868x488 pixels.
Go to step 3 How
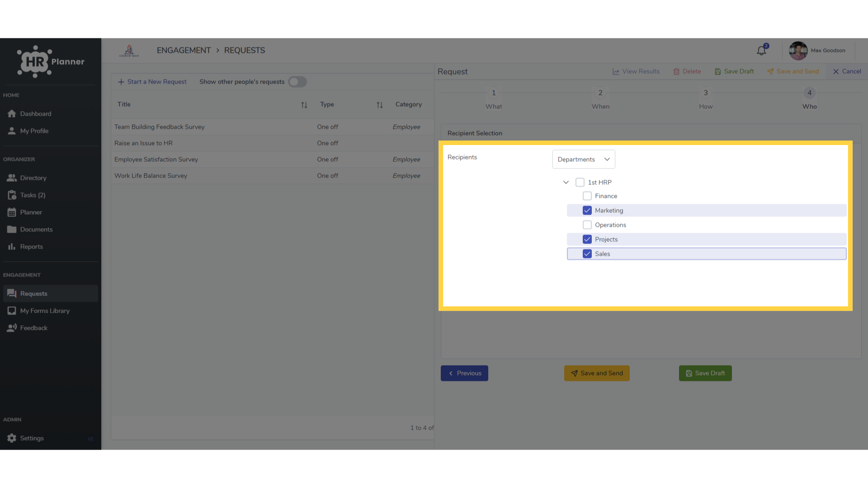[706, 99]
